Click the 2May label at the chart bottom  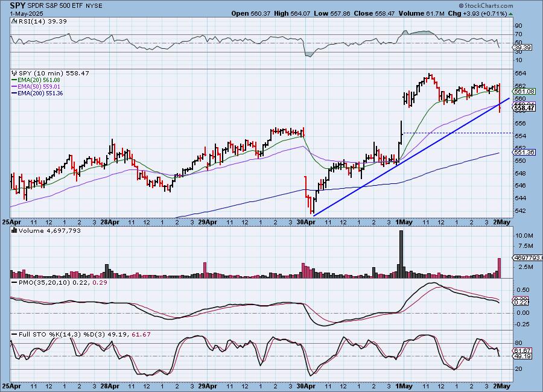point(502,386)
